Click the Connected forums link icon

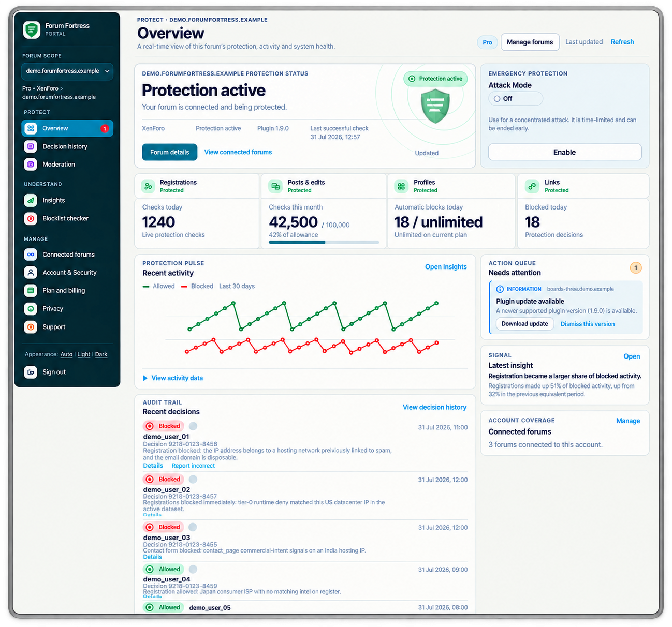(x=31, y=255)
